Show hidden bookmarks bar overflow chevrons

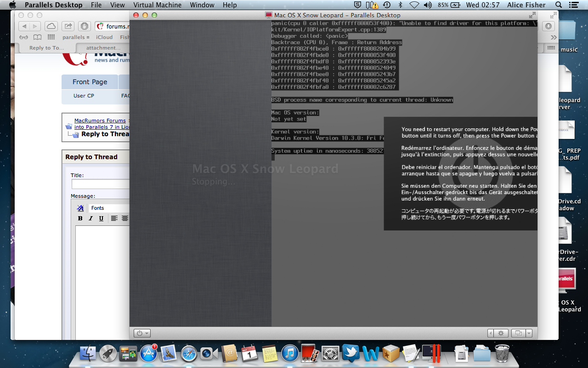point(553,37)
